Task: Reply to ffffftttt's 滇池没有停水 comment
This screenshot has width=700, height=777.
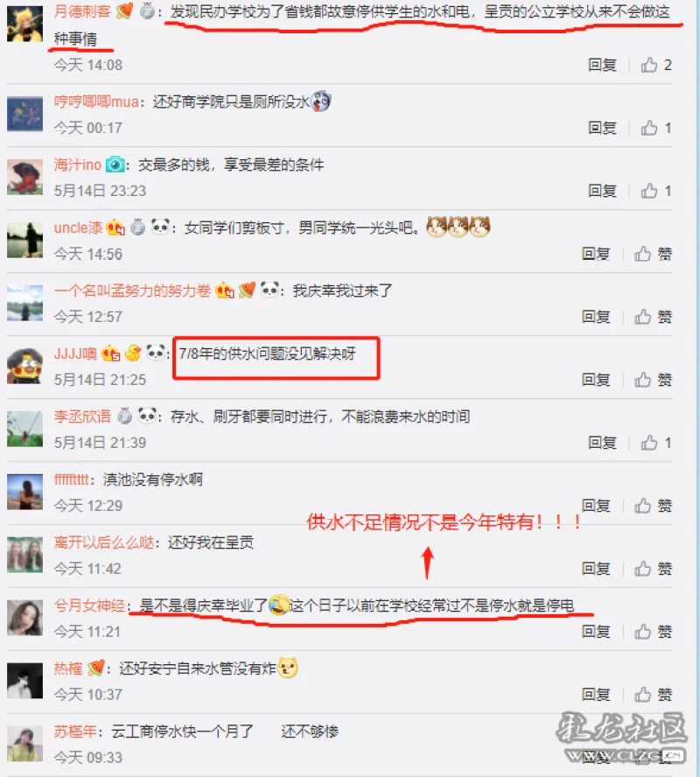Action: coord(596,506)
